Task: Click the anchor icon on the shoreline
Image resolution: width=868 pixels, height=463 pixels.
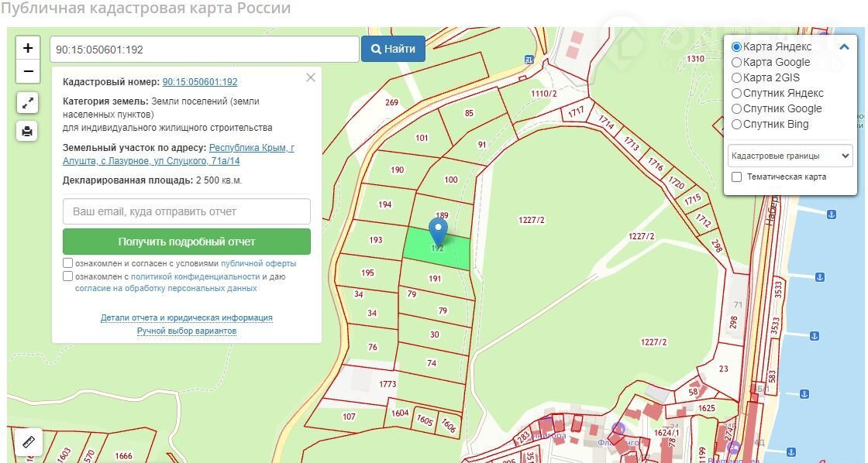Action: (829, 214)
